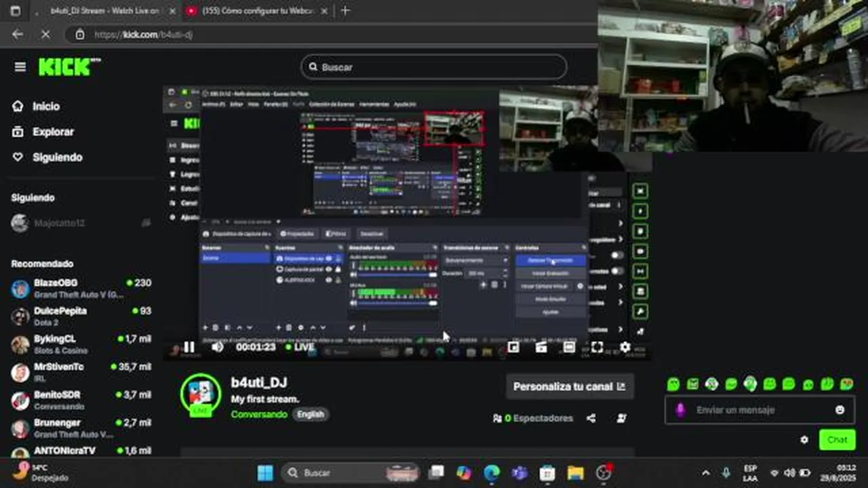Screen dimensions: 868x488
Task: Click Personaliza tu canal button
Action: coord(570,386)
